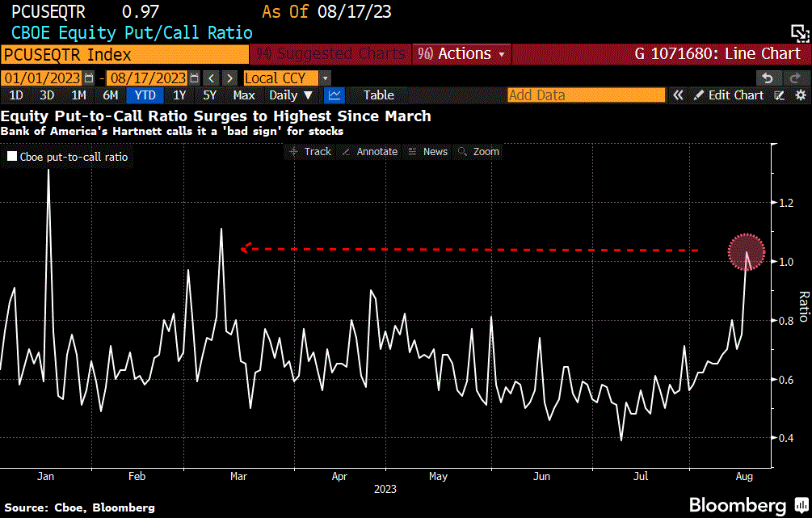Click the Edit Chart button
This screenshot has height=518, width=812.
(x=729, y=95)
